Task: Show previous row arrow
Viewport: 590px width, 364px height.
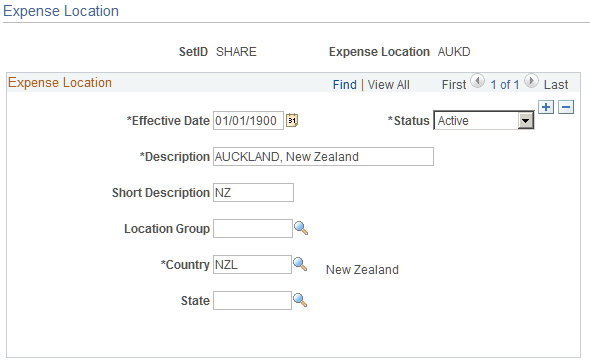Action: pos(477,81)
